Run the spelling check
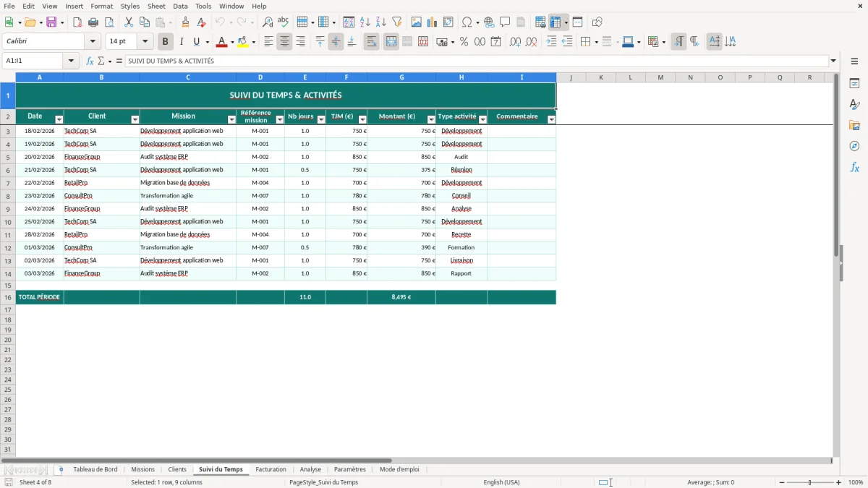 coord(284,22)
